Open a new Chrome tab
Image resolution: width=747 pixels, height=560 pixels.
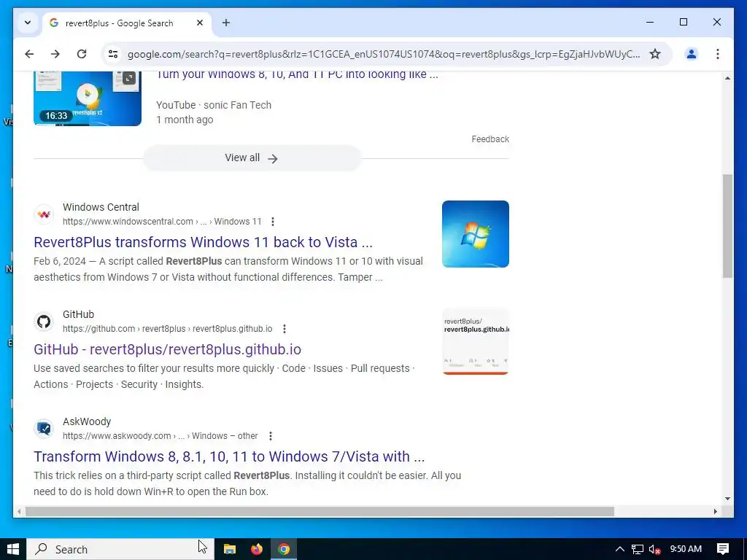226,23
